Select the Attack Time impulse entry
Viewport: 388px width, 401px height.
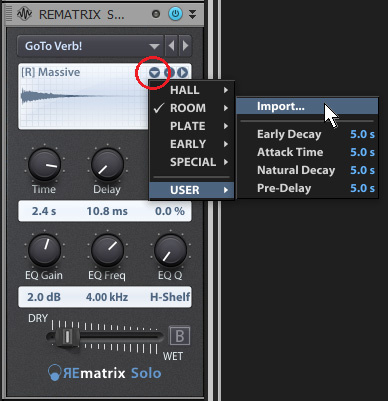point(307,152)
